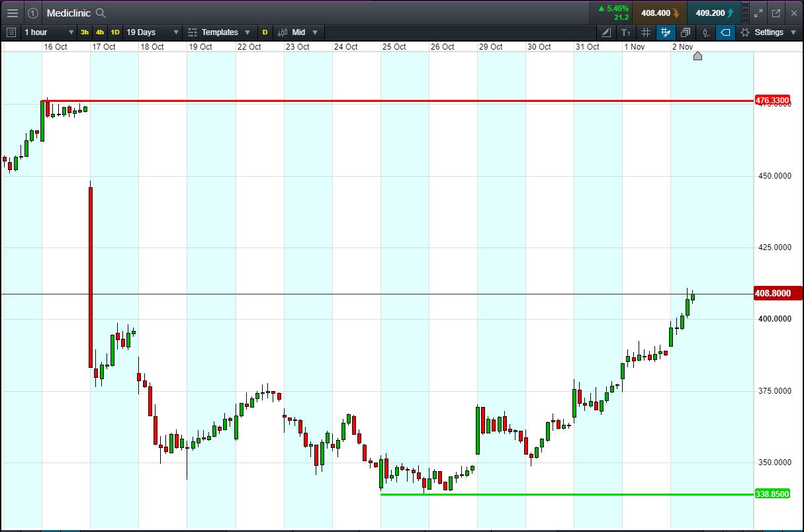Click the circled number 1 layout icon
804x532 pixels.
tap(33, 13)
